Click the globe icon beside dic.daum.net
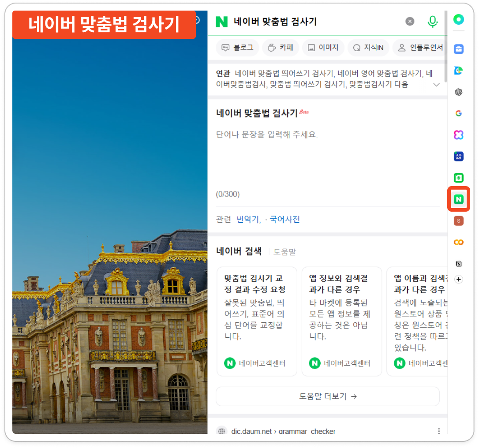479x448 pixels. point(222,431)
